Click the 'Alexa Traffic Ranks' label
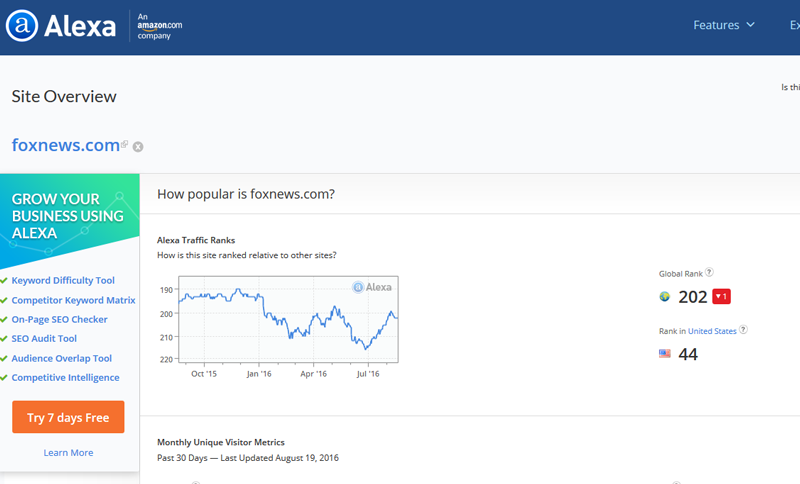The image size is (800, 484). [x=196, y=240]
